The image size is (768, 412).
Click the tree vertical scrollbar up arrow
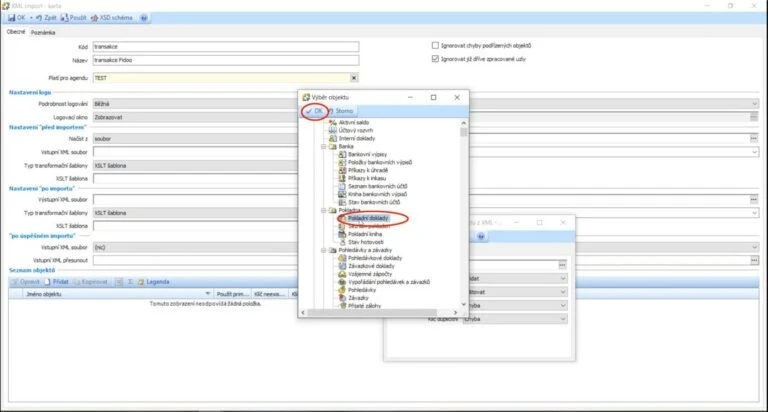click(463, 123)
